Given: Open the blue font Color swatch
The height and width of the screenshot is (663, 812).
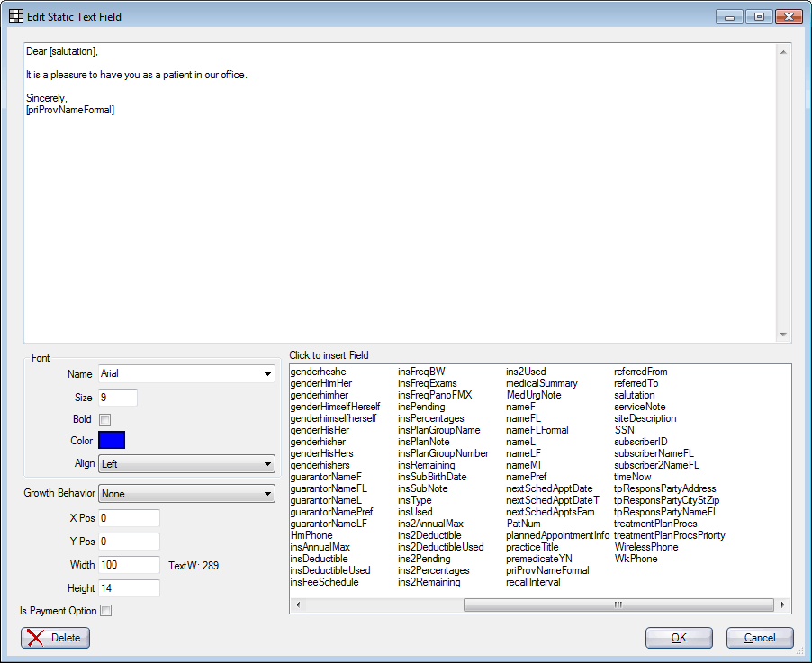Looking at the screenshot, I should click(x=110, y=440).
